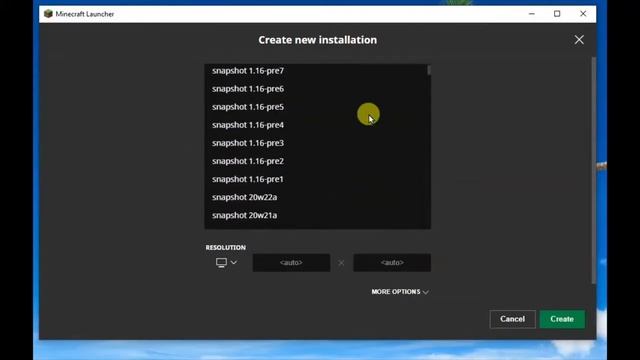640x360 pixels.
Task: Close the Create new installation dialog
Action: [579, 40]
